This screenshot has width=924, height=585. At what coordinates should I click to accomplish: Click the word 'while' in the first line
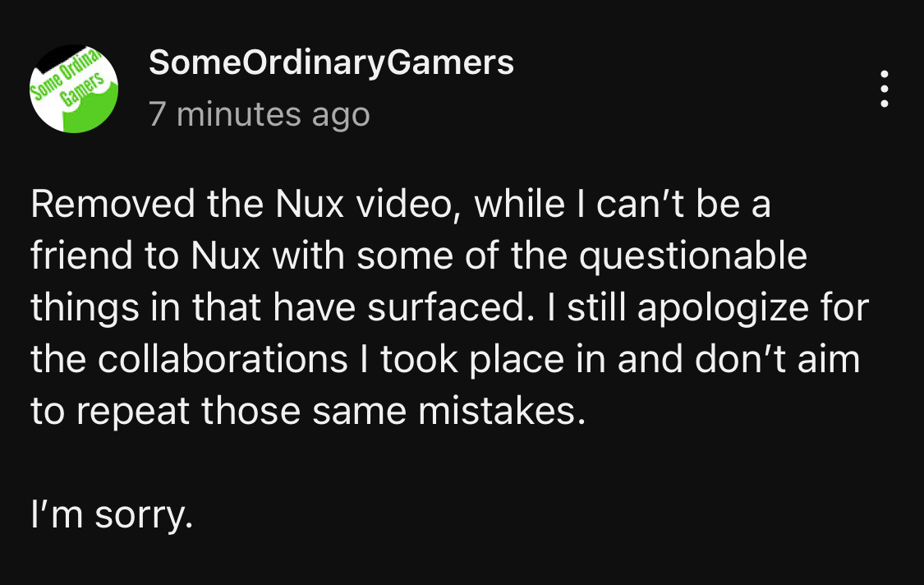pos(520,204)
